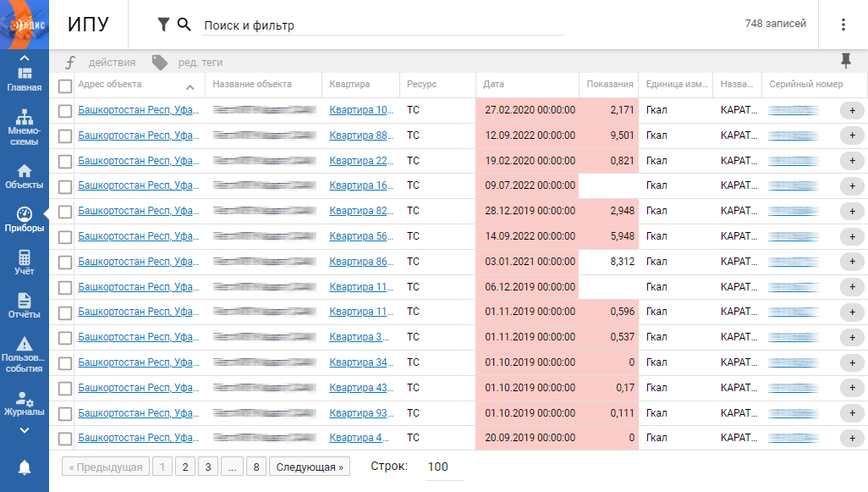Click the Показания column header
868x492 pixels.
tap(609, 84)
